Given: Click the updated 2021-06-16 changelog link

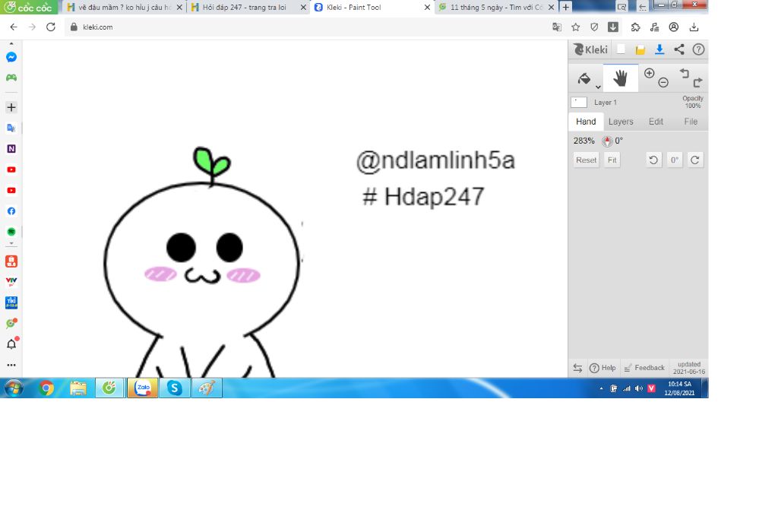Looking at the screenshot, I should (689, 368).
